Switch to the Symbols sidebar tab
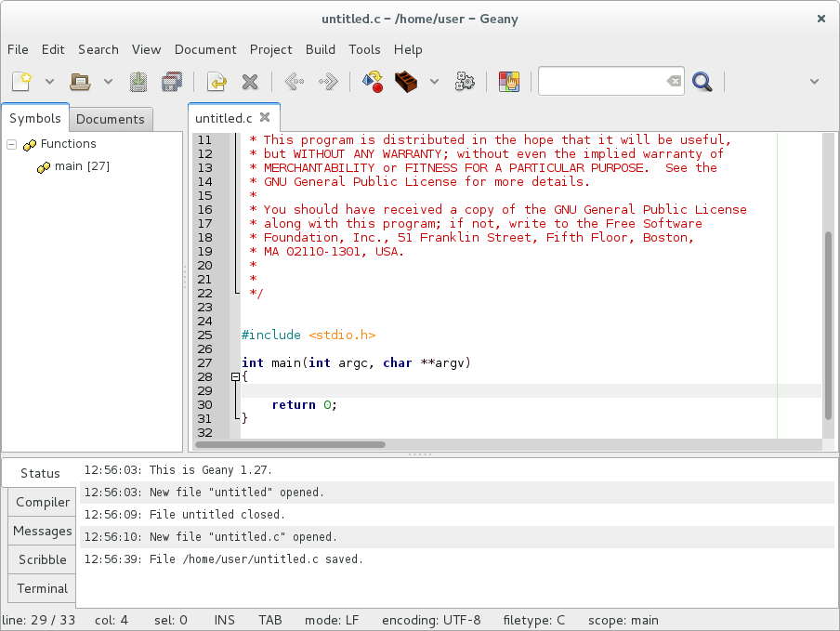The height and width of the screenshot is (631, 840). click(34, 118)
